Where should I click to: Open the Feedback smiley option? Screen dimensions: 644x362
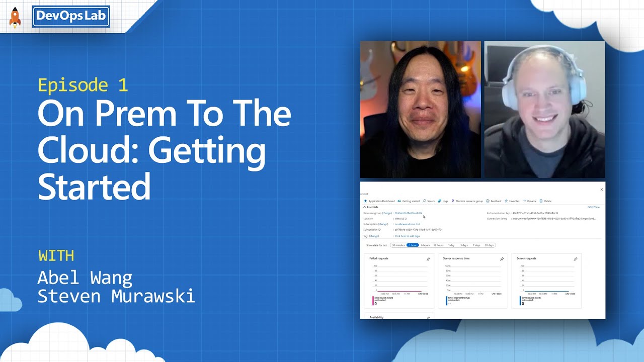click(x=494, y=201)
